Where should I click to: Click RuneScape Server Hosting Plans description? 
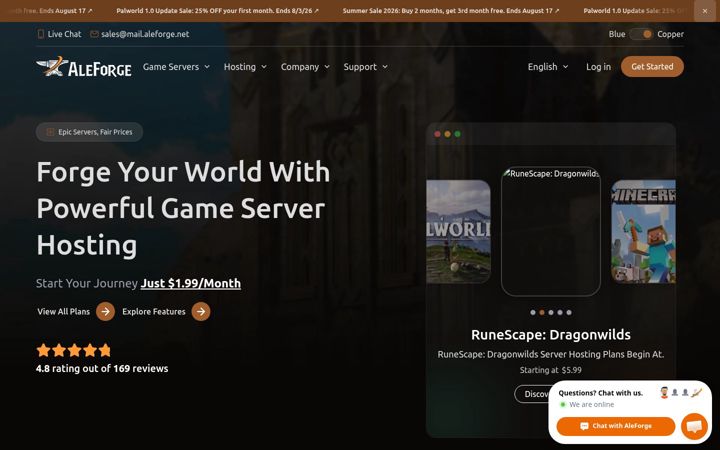point(551,354)
